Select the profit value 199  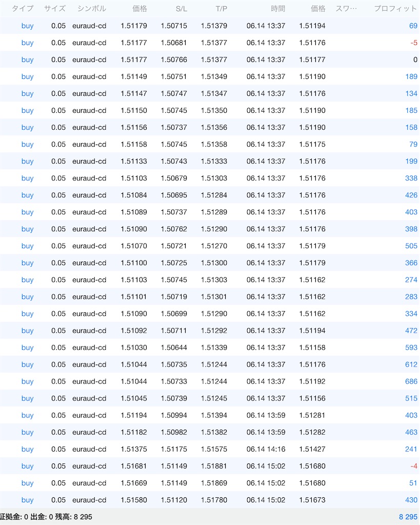pyautogui.click(x=411, y=161)
